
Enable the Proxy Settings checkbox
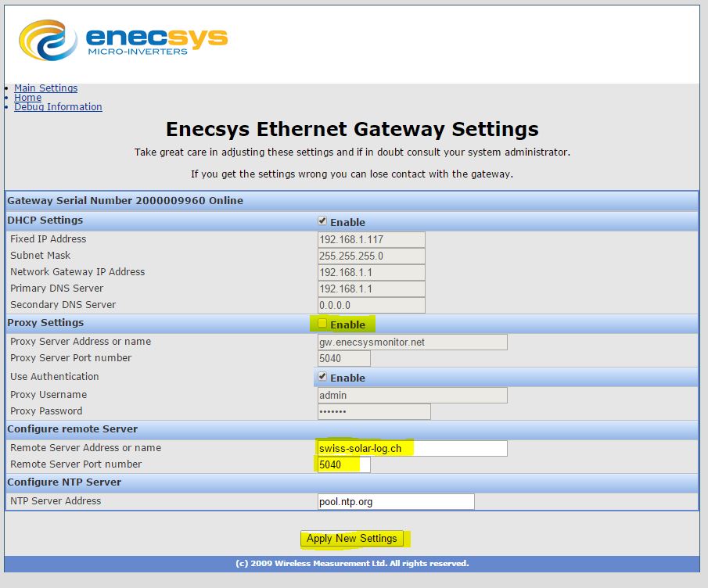coord(322,324)
